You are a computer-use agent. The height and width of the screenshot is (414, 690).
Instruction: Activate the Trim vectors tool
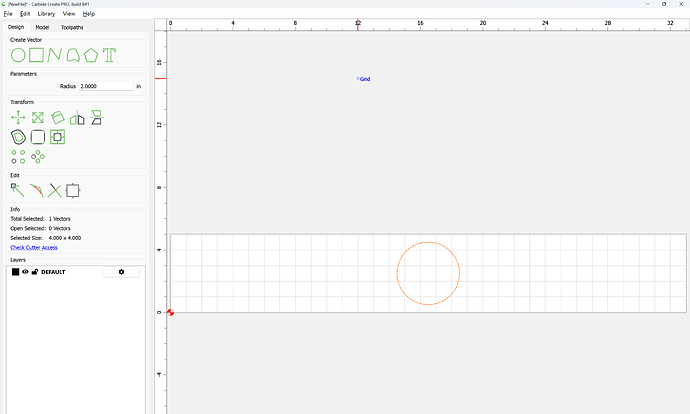[x=37, y=191]
